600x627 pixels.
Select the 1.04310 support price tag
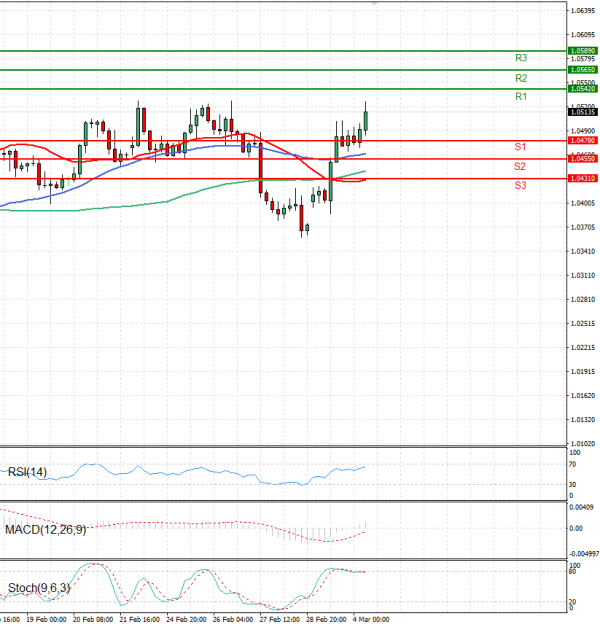click(582, 178)
